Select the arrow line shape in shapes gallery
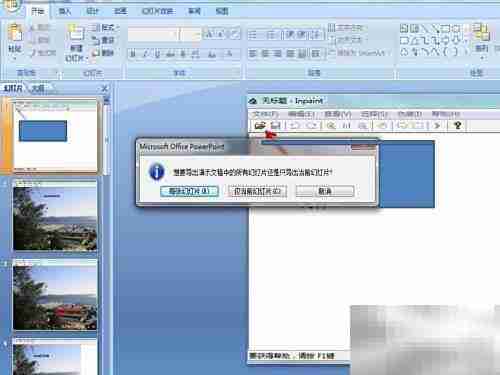The image size is (500, 375). pyautogui.click(x=435, y=29)
